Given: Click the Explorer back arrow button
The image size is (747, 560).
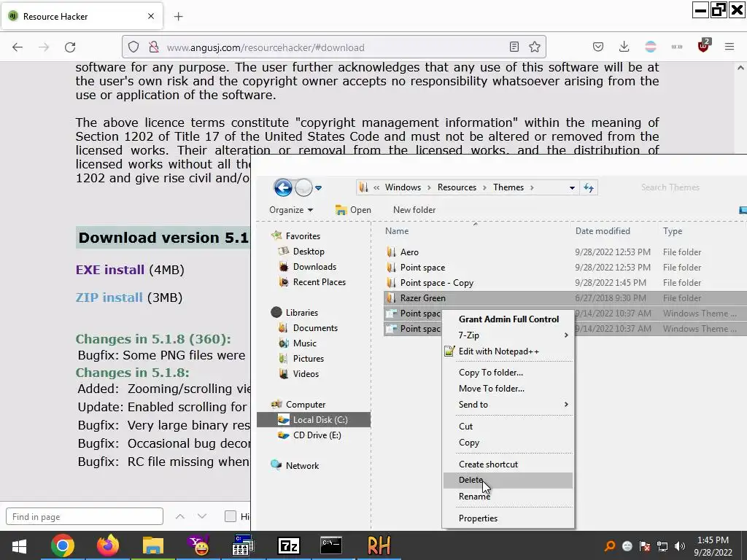Looking at the screenshot, I should click(283, 187).
